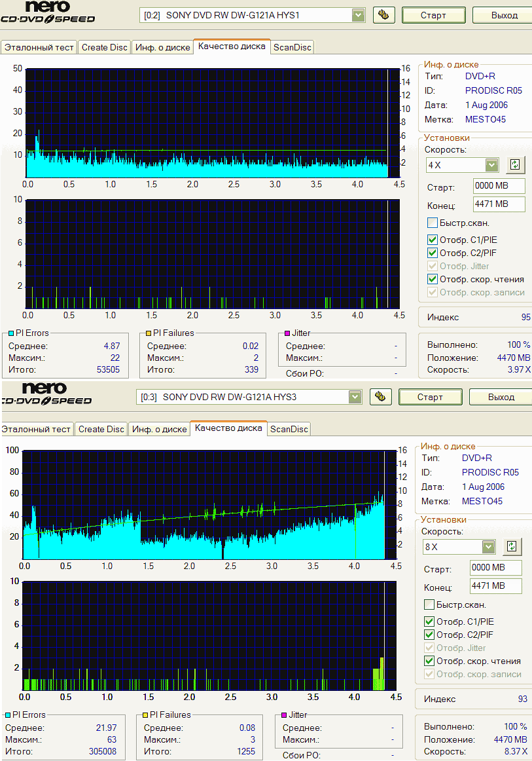Toggle Отобр. C2/PIF checkbox in top window
The height and width of the screenshot is (761, 532).
(x=432, y=253)
